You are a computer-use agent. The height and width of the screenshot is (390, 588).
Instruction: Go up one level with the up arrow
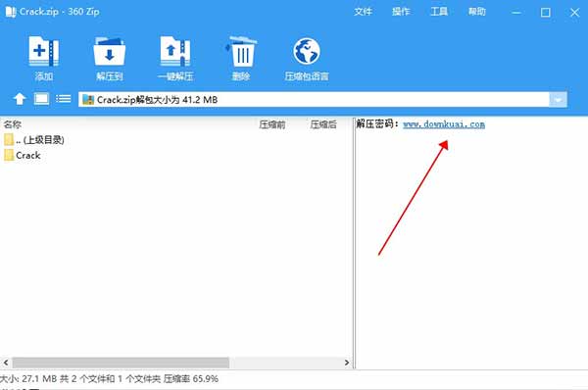click(x=20, y=99)
